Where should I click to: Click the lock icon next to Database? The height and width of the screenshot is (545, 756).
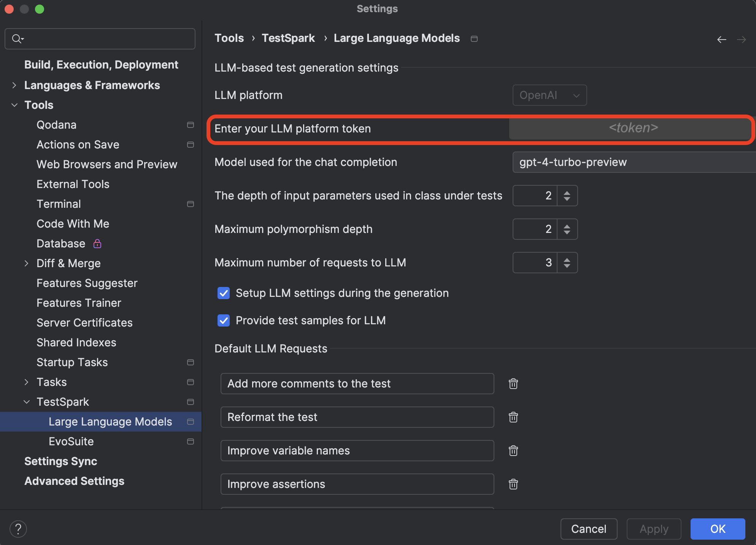[98, 243]
